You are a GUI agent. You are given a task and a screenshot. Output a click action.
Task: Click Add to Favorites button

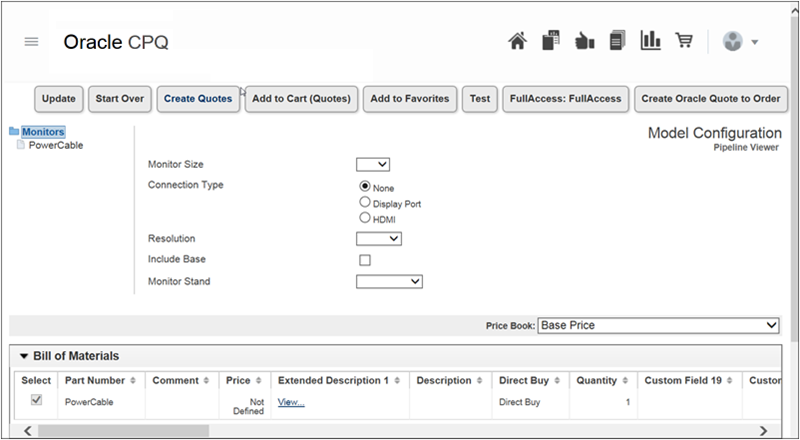coord(410,99)
